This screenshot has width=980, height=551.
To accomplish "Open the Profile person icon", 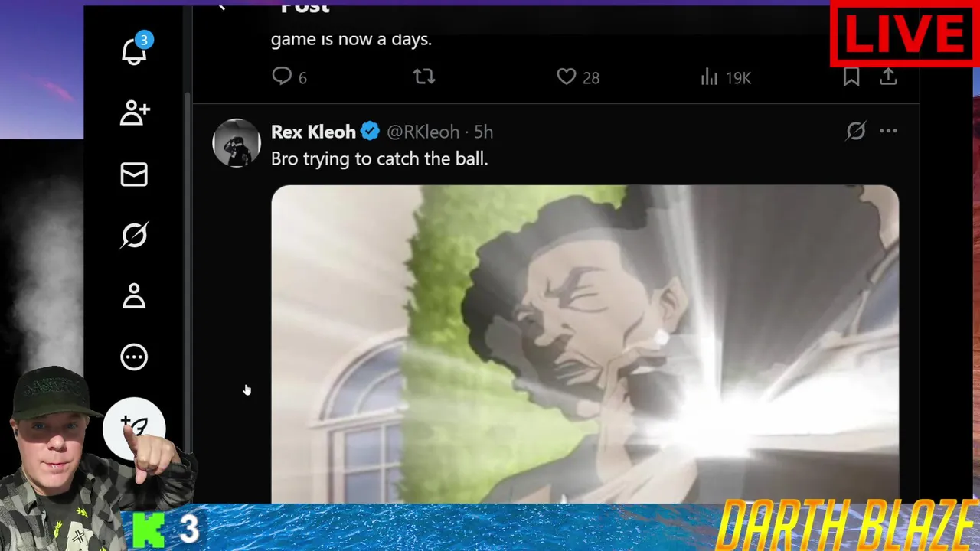I will 134,296.
